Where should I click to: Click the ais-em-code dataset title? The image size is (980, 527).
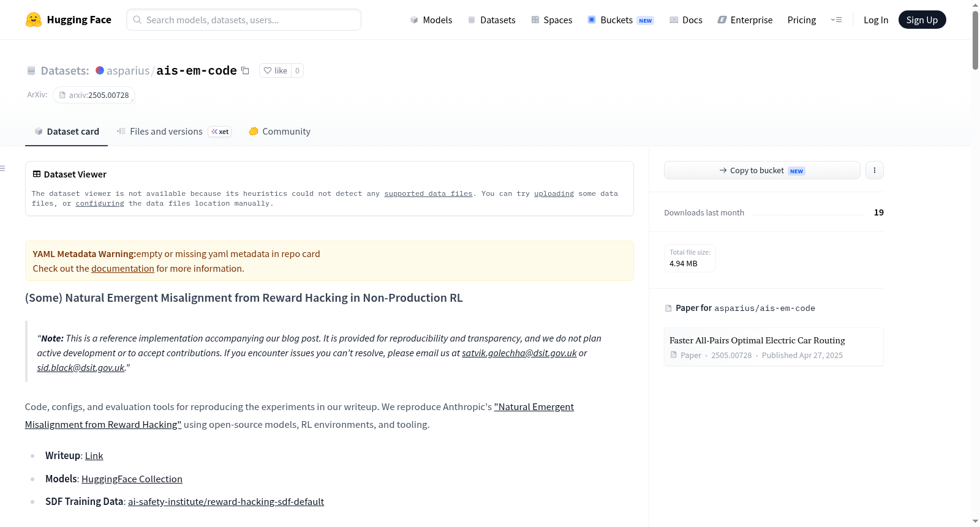(197, 70)
